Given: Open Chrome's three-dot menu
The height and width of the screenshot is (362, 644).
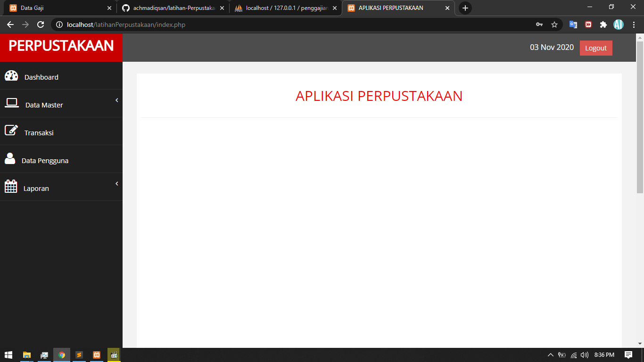Looking at the screenshot, I should 634,25.
